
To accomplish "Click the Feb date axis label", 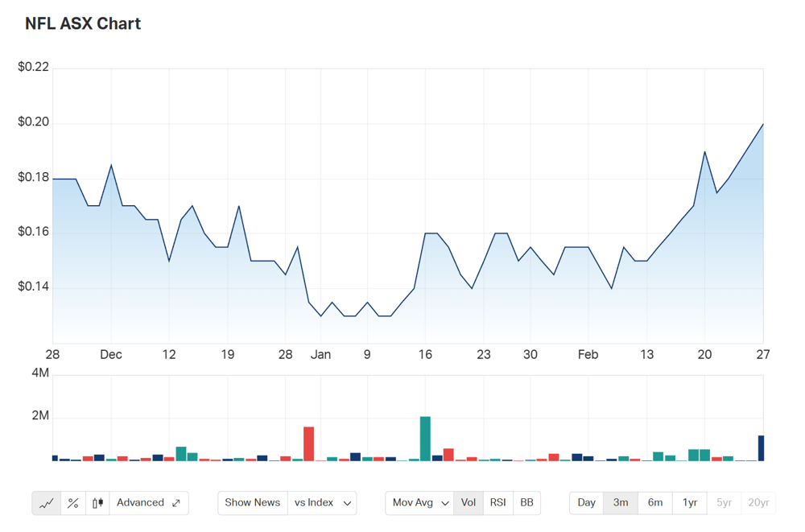I will click(588, 354).
